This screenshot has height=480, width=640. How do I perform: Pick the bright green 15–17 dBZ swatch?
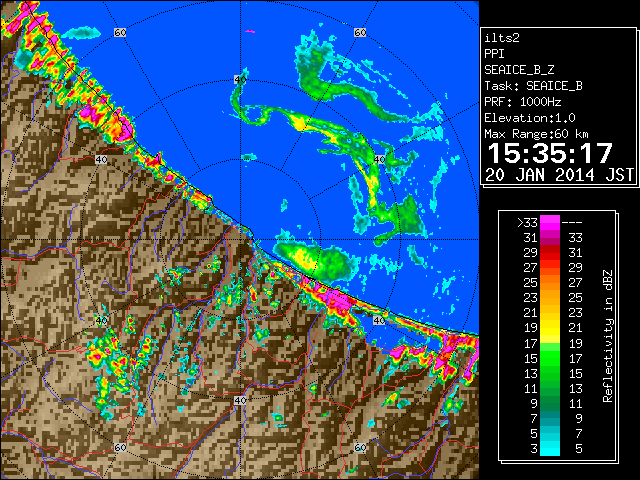click(550, 358)
